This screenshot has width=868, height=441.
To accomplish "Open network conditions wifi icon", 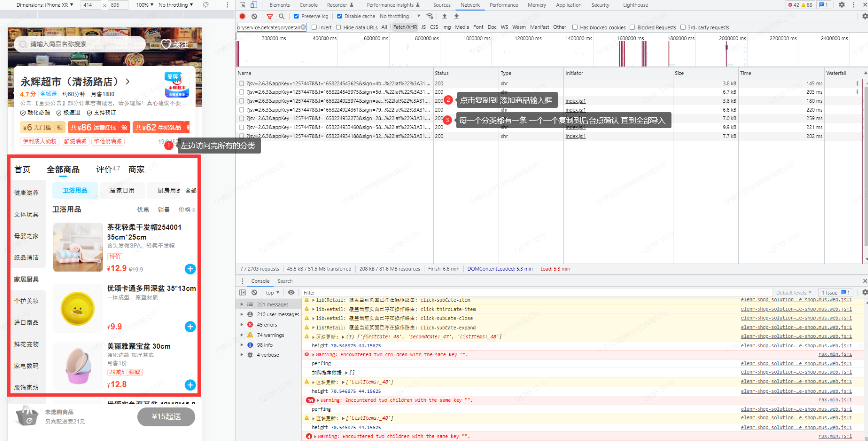I will (x=430, y=16).
